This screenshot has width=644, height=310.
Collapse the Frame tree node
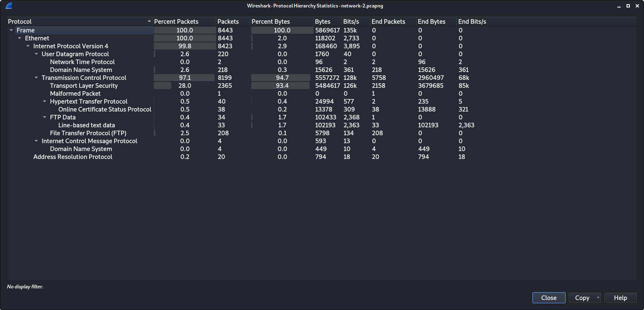11,30
